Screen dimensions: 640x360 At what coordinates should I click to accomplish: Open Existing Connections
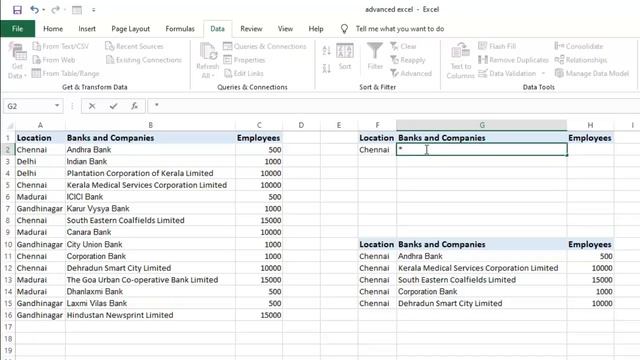[144, 60]
